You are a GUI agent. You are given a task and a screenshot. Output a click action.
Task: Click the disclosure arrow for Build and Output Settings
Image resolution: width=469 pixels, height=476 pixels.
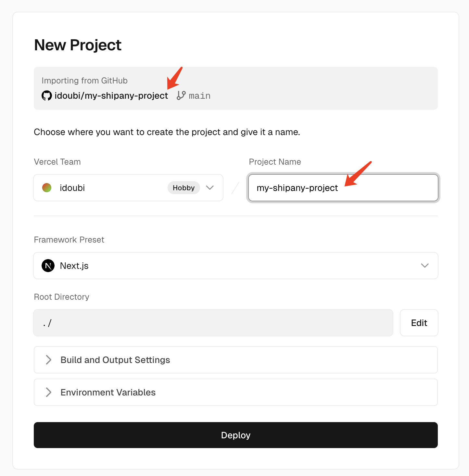pos(49,360)
